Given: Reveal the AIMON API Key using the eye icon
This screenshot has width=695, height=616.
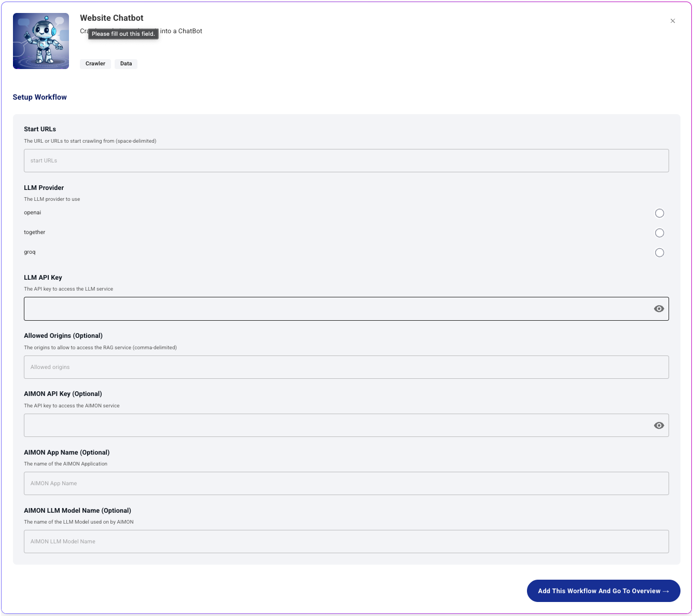Looking at the screenshot, I should tap(659, 426).
